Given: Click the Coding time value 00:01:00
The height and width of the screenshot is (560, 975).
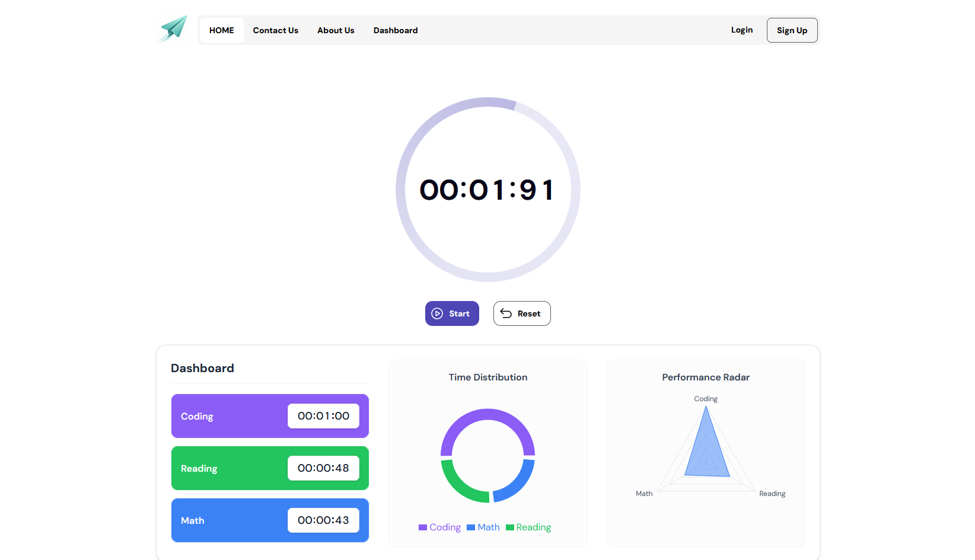Looking at the screenshot, I should pyautogui.click(x=323, y=416).
